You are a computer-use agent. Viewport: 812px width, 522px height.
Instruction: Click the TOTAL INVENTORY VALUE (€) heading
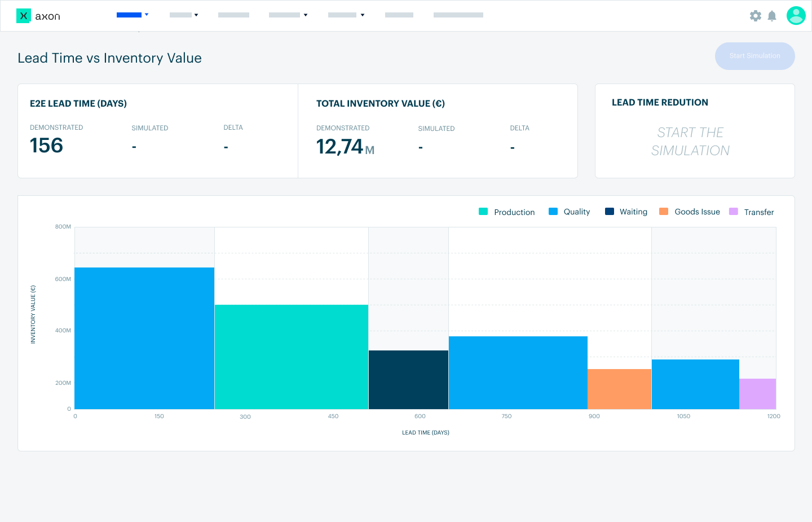pyautogui.click(x=381, y=103)
